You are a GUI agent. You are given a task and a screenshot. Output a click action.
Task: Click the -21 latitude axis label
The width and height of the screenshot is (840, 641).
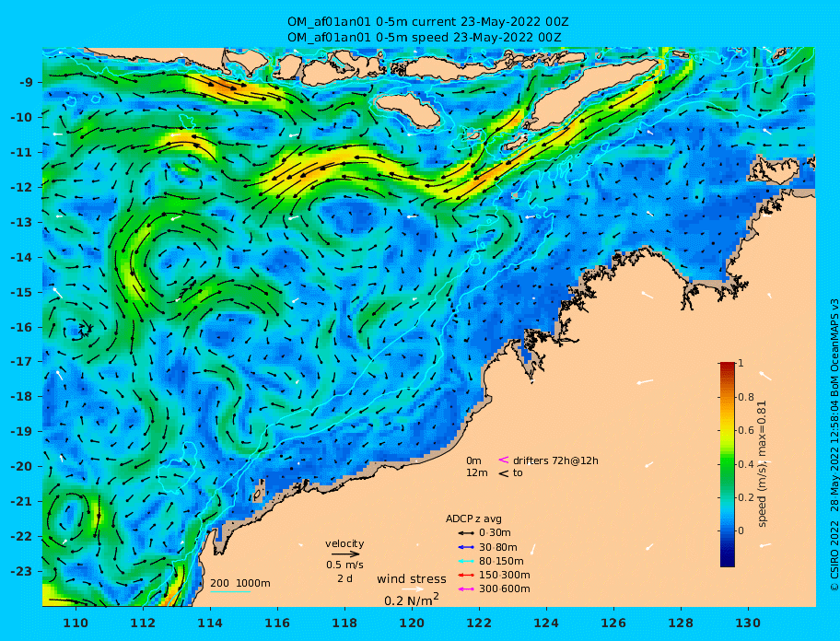(22, 502)
